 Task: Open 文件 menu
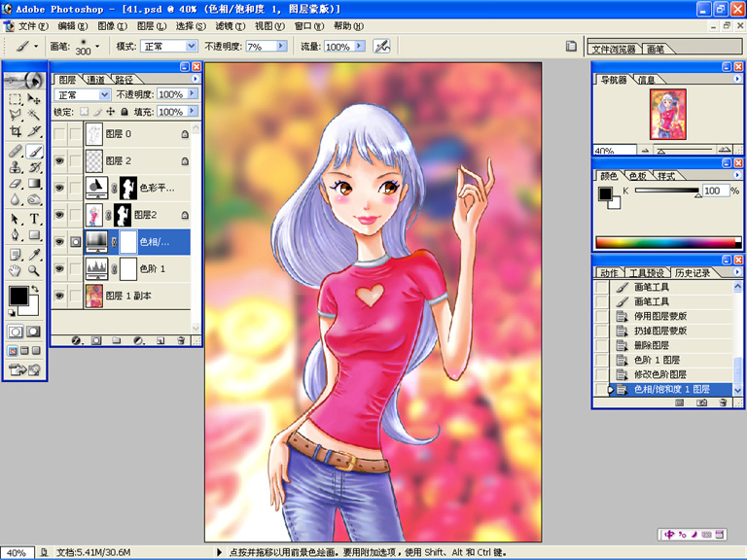(x=33, y=26)
